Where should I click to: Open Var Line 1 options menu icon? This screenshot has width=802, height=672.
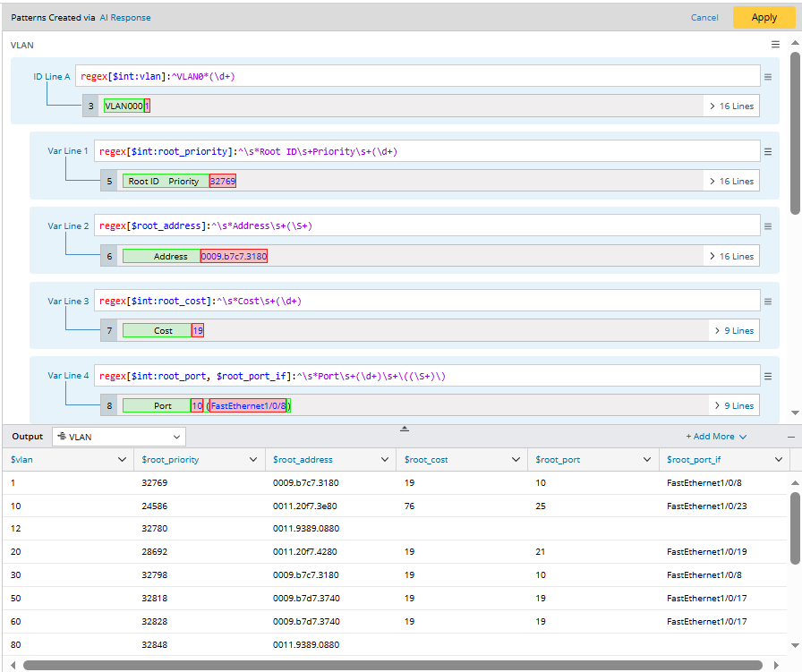[x=768, y=151]
